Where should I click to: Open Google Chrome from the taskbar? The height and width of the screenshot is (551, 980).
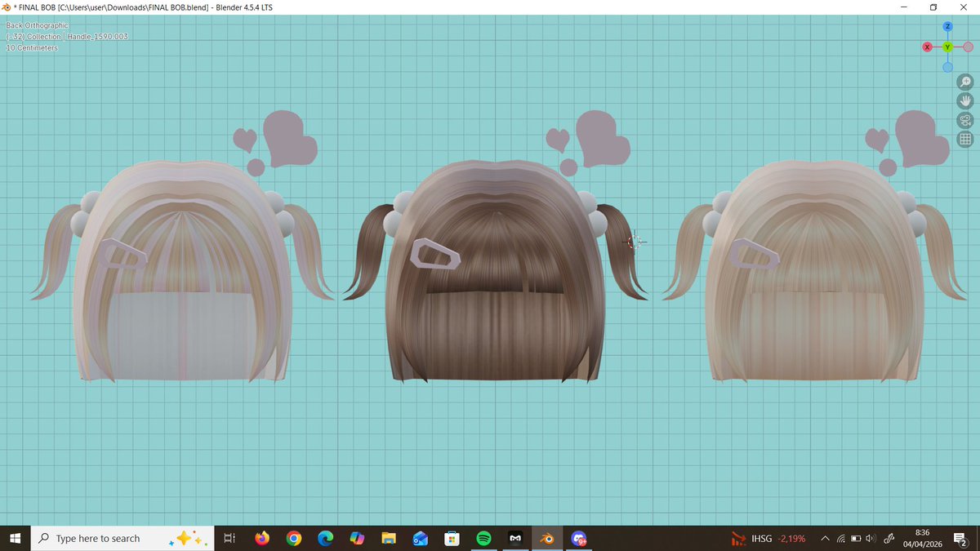[294, 538]
